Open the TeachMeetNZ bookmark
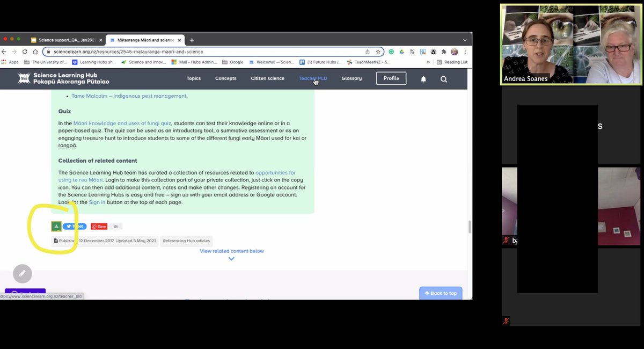 [368, 62]
